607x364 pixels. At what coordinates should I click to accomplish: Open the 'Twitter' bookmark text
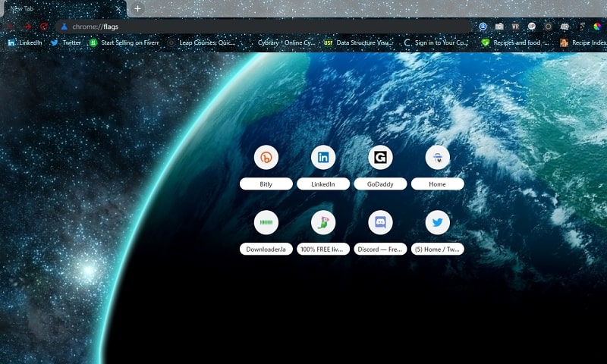[71, 42]
